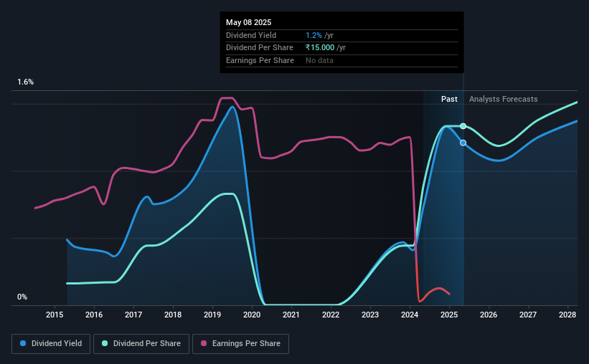Click the tooltip 'Earnings Per Share' row label
589x364 pixels.
click(260, 60)
